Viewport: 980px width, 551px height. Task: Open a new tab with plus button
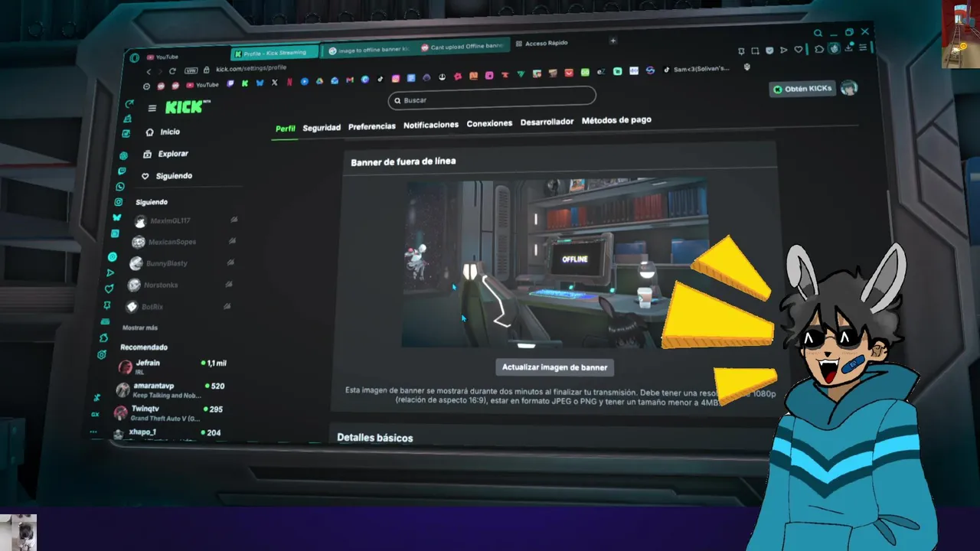point(613,41)
